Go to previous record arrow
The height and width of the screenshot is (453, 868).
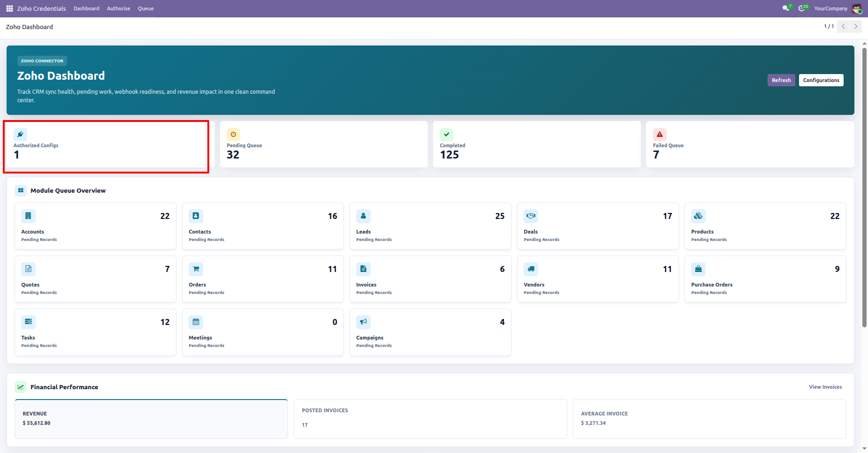coord(844,26)
